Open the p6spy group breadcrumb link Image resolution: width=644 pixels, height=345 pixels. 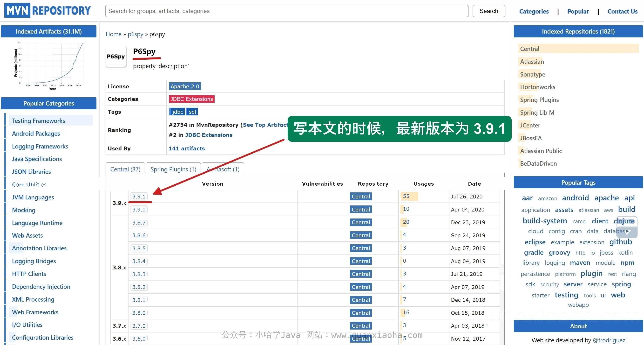(136, 34)
